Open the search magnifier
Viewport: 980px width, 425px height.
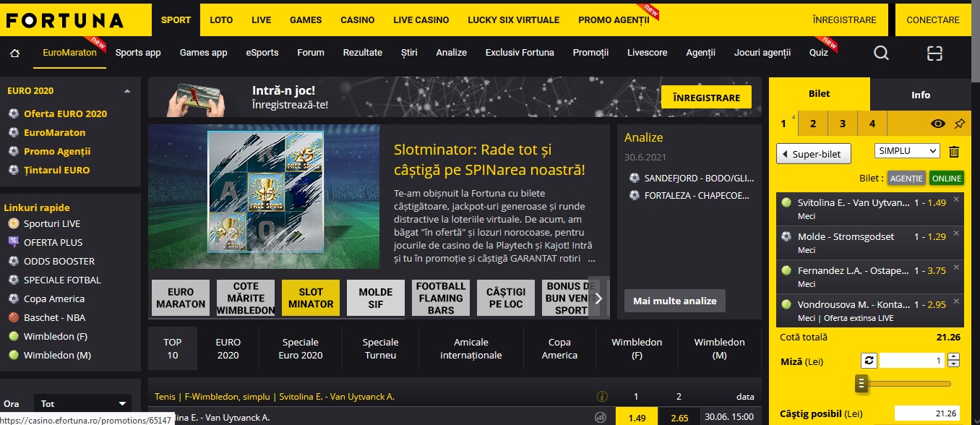tap(881, 53)
